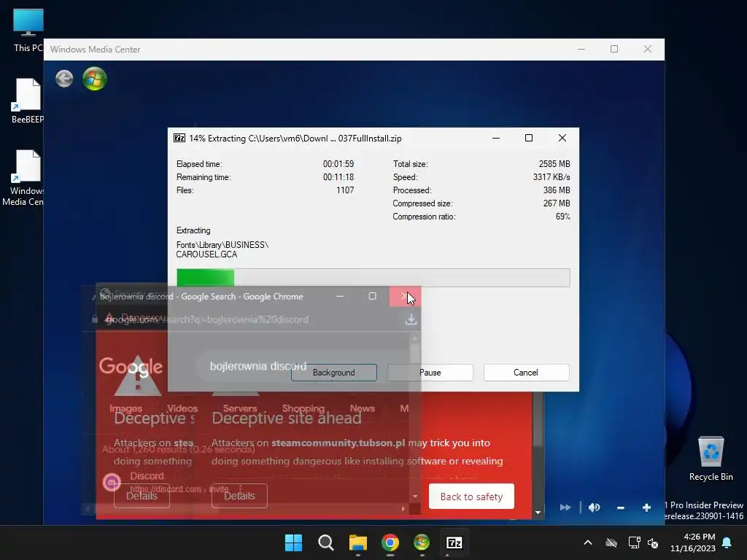
Task: Open the Shopping search tab
Action: [303, 408]
